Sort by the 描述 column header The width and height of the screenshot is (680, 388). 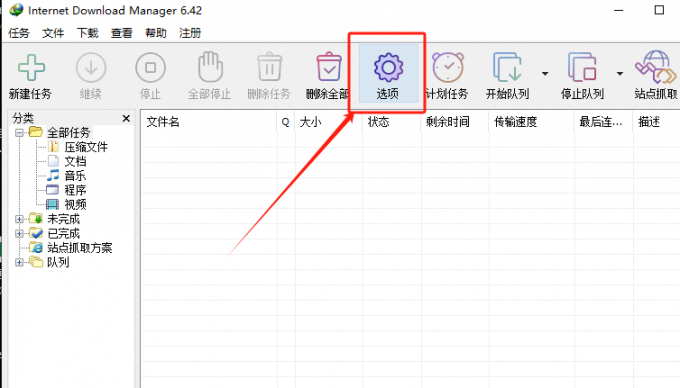[657, 122]
